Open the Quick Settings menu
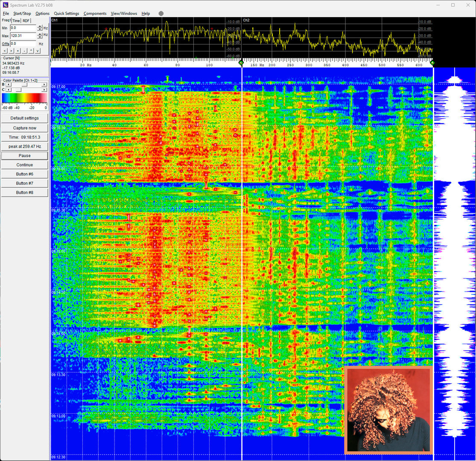Viewport: 476px width, 461px height. point(66,14)
